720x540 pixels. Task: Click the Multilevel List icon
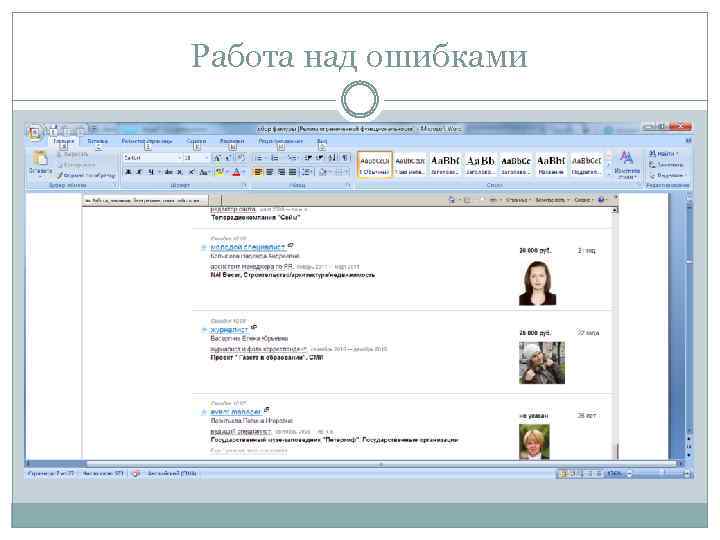click(291, 158)
